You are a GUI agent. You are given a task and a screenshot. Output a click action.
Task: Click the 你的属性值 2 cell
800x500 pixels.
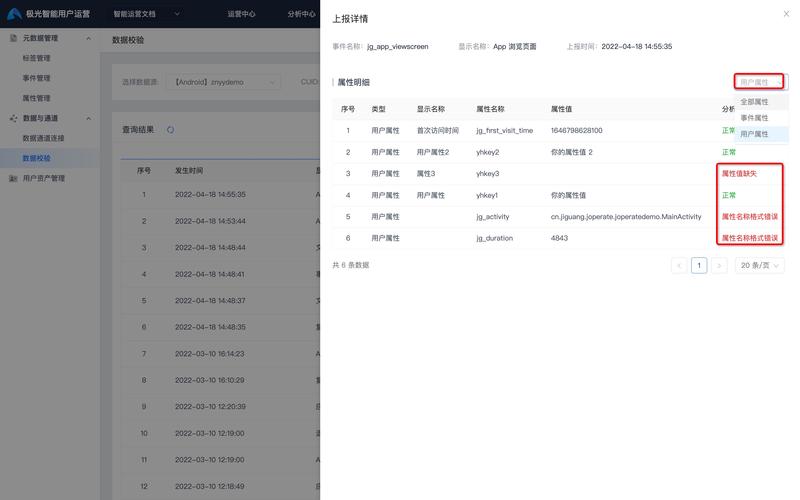point(571,153)
